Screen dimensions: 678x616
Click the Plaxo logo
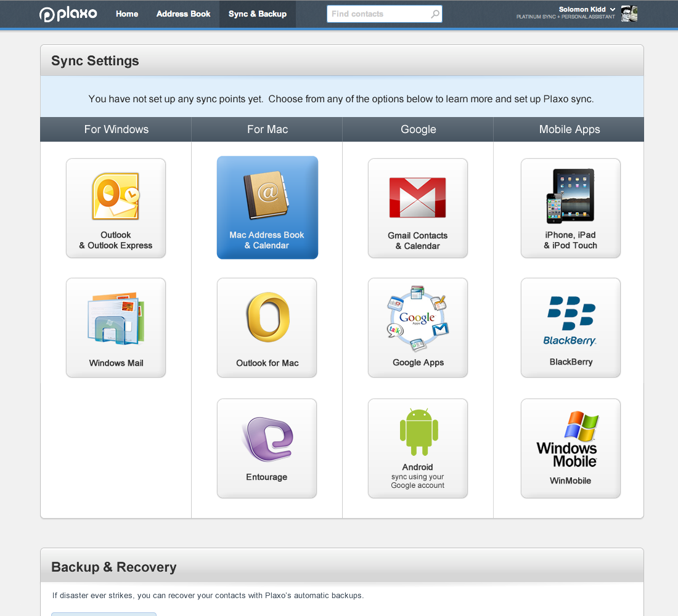pyautogui.click(x=68, y=14)
